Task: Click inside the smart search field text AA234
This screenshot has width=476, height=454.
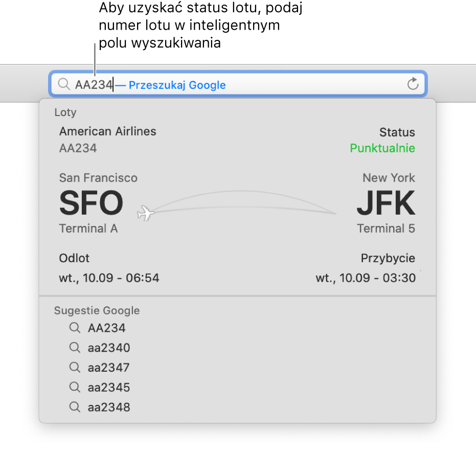Action: (x=94, y=85)
